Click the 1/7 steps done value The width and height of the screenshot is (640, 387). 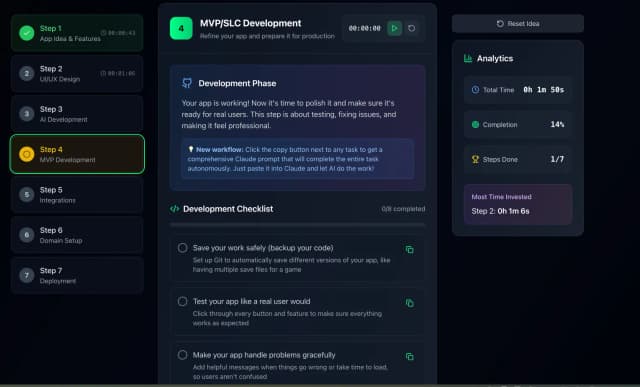coord(557,159)
